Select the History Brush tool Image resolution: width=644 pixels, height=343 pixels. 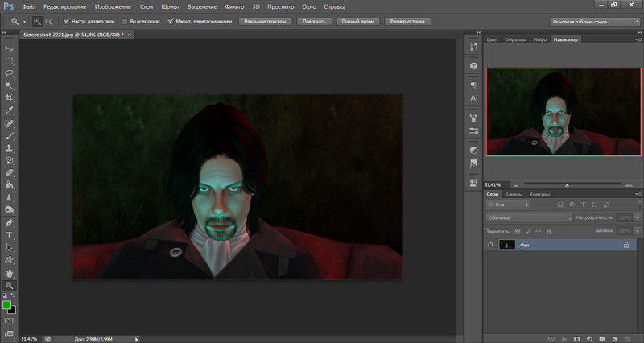9,160
